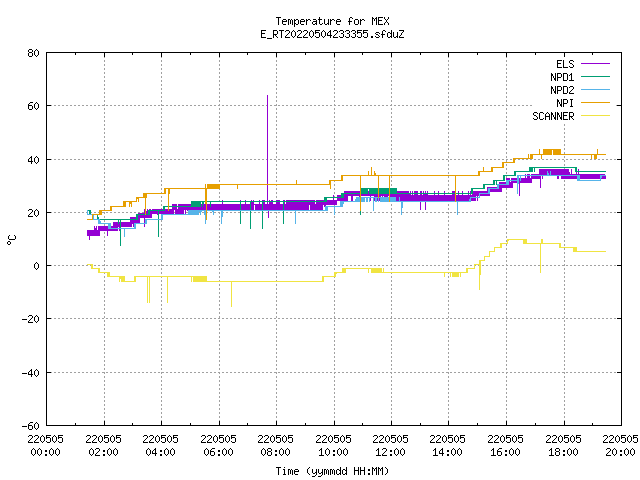Click the y-axis label -40
The width and height of the screenshot is (640, 480).
31,373
